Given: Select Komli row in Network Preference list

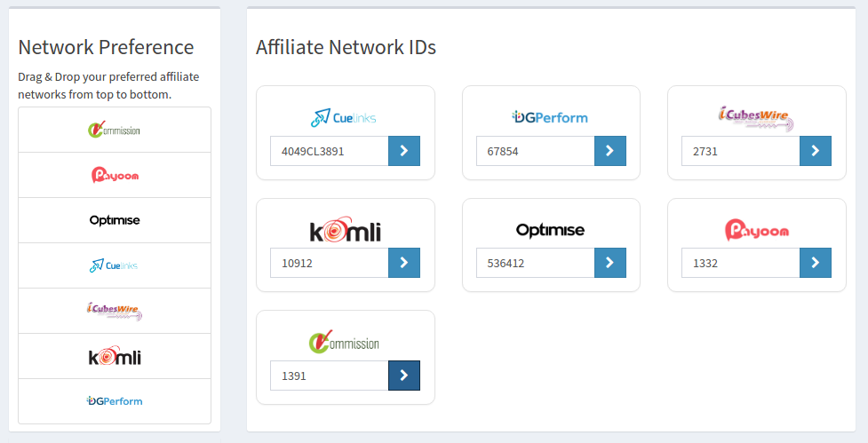Looking at the screenshot, I should click(115, 357).
